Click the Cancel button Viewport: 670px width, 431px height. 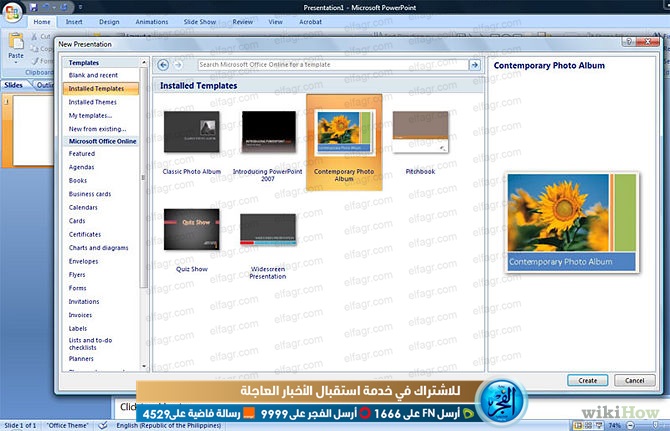(634, 380)
